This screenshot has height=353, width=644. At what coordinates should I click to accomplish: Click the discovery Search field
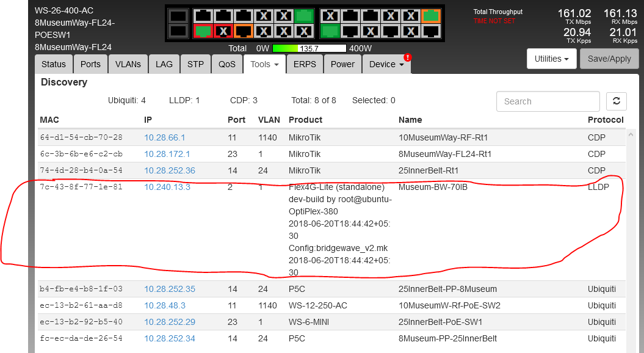[548, 101]
